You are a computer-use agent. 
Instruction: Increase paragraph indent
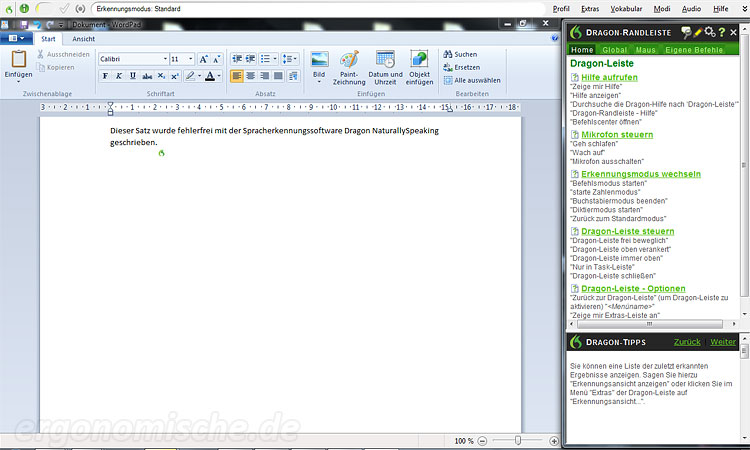point(251,59)
